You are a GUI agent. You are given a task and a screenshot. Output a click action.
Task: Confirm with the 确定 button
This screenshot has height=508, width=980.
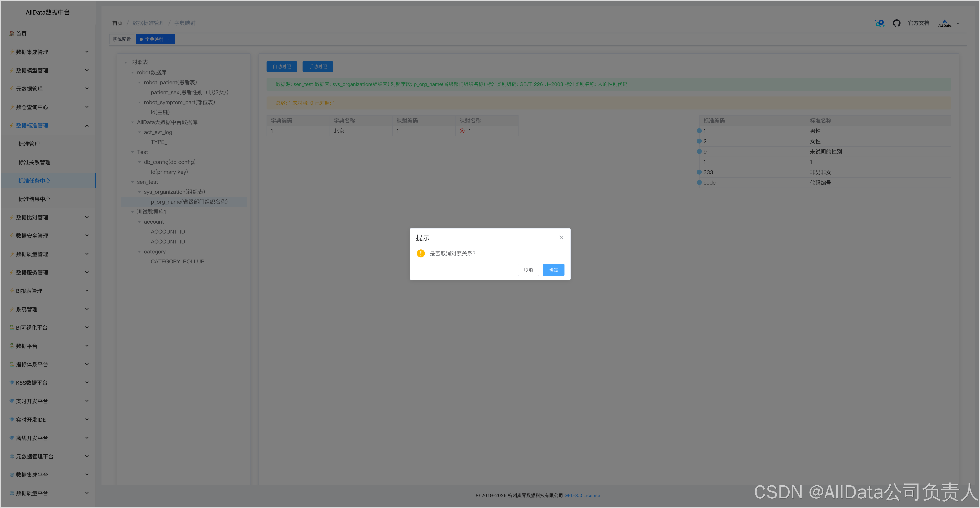553,270
